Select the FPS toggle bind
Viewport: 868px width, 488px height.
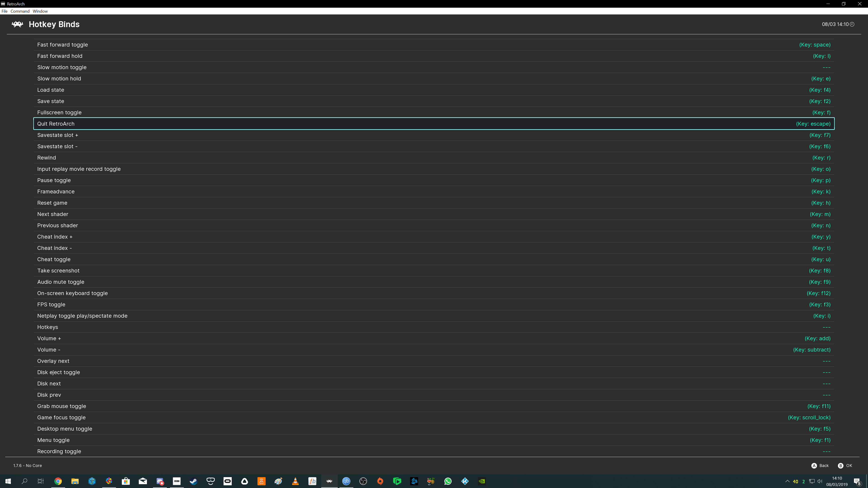pos(434,305)
